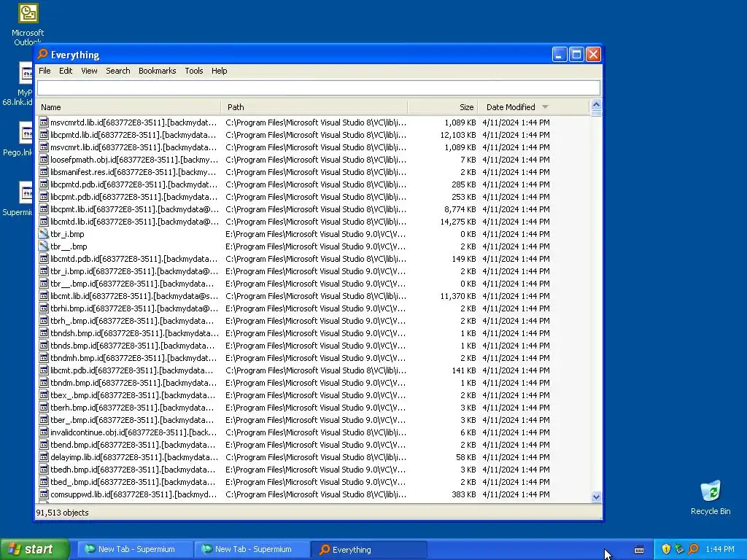Click the msvcmrt.lib encrypted file icon
Screen dimensions: 747x560
[44, 147]
